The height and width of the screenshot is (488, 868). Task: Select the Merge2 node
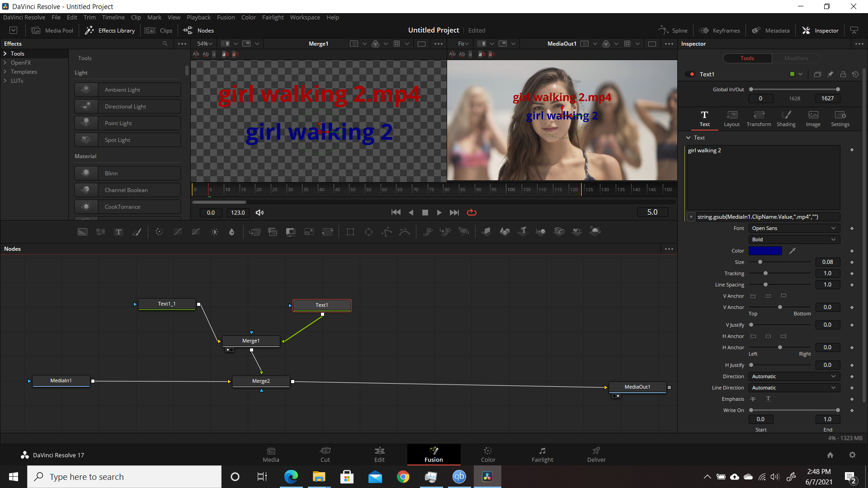261,381
